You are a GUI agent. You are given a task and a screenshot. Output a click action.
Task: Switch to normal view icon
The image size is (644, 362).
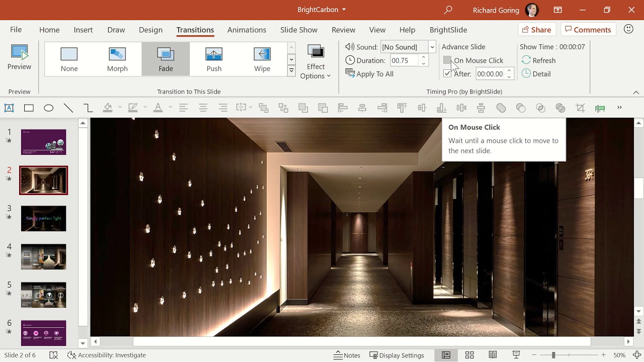(446, 355)
